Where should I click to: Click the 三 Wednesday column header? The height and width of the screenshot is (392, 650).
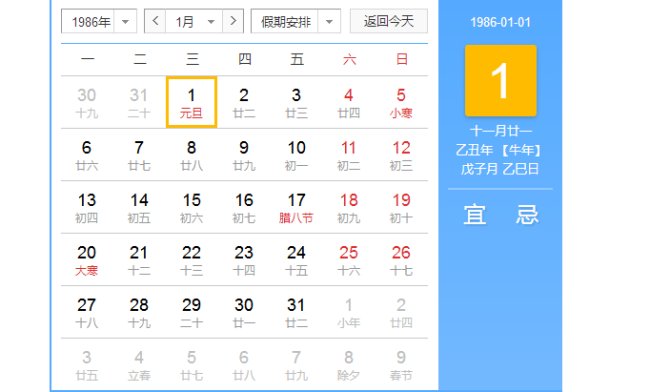click(x=192, y=59)
